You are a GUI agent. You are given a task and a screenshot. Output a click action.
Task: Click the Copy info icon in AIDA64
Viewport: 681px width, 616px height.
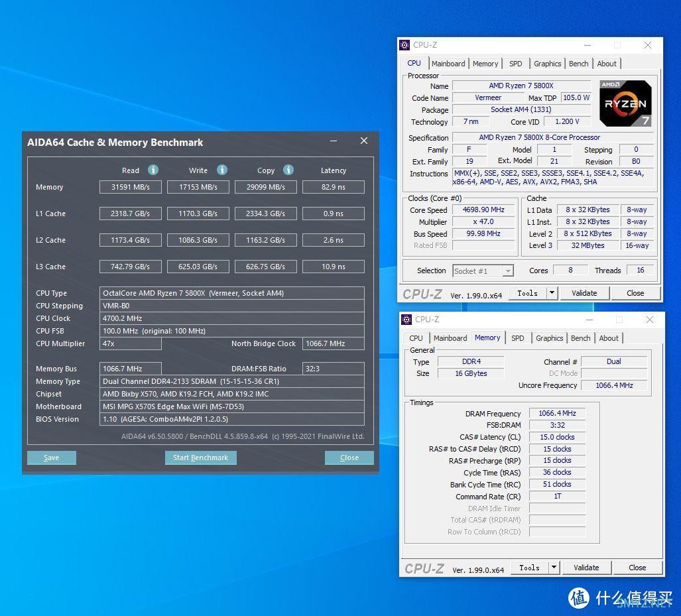point(288,170)
